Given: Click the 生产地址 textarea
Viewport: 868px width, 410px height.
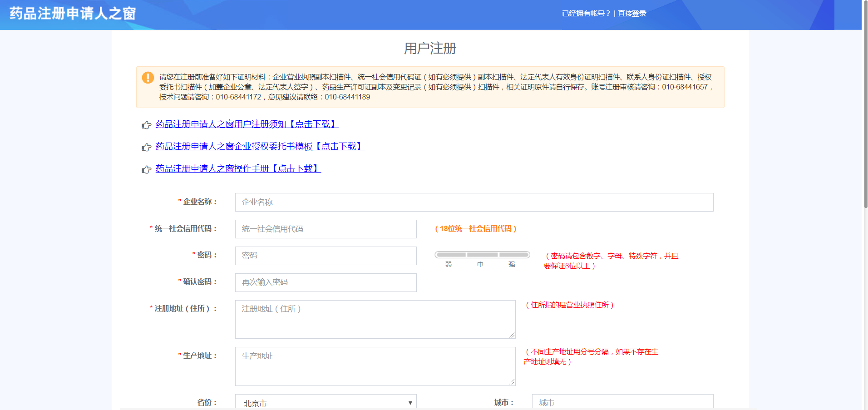Looking at the screenshot, I should 375,366.
